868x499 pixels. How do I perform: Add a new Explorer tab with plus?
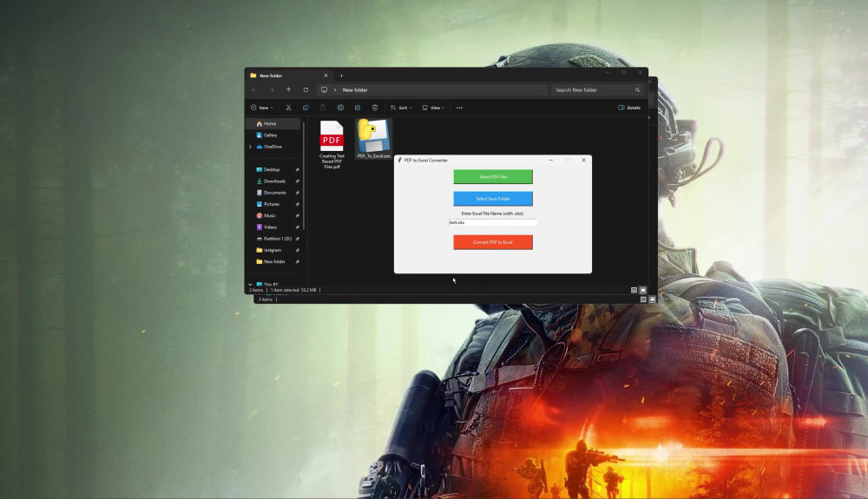click(341, 76)
